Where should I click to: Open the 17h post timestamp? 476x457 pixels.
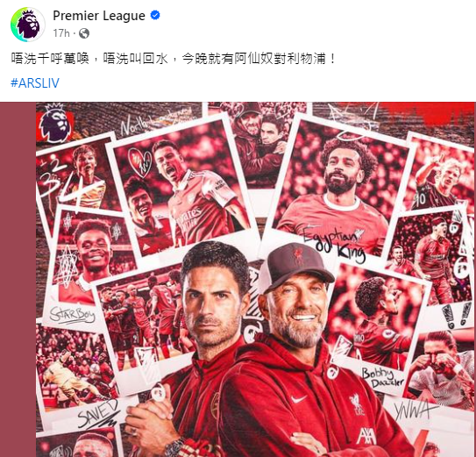(x=61, y=32)
